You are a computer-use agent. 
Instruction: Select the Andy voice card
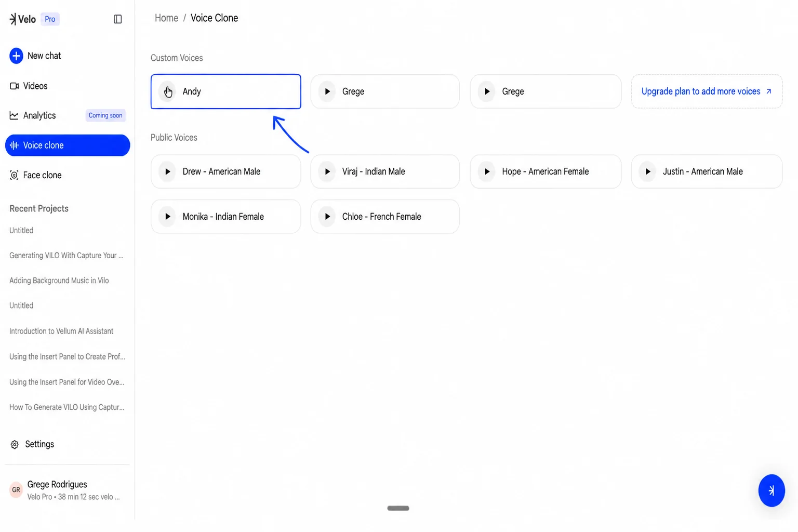point(226,91)
